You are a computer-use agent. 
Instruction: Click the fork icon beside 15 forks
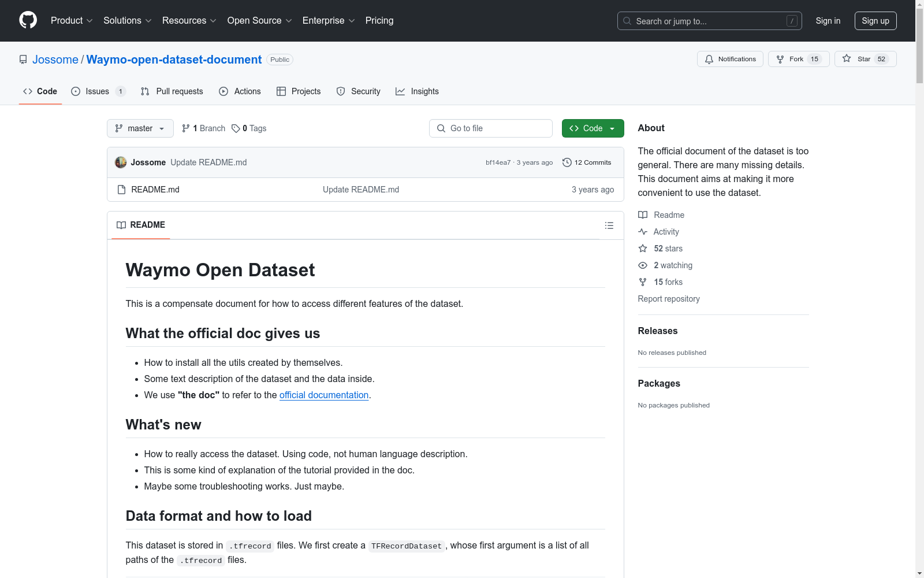[643, 282]
